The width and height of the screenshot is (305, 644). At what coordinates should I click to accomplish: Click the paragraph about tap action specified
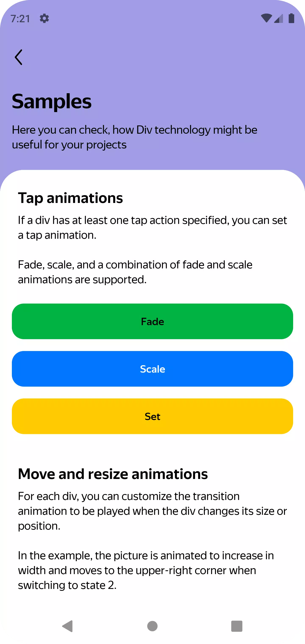tap(152, 228)
